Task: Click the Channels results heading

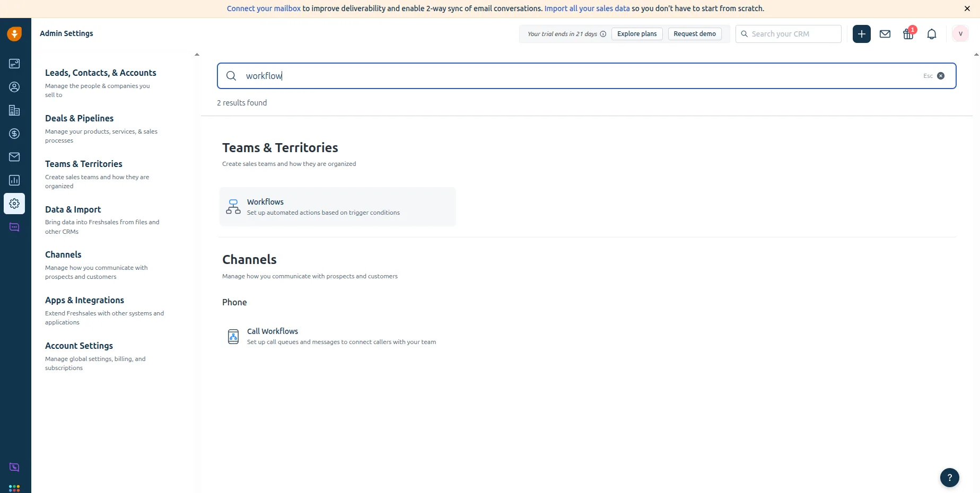Action: 249,260
